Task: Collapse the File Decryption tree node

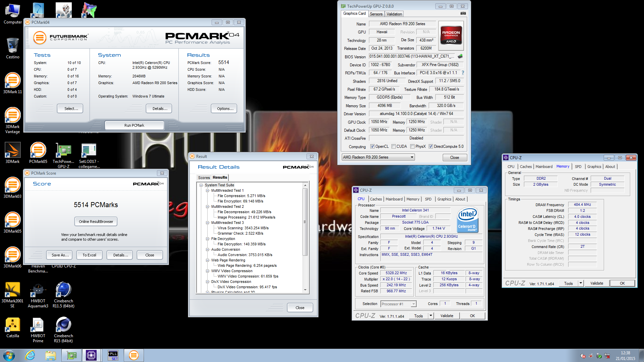Action: tap(208, 239)
